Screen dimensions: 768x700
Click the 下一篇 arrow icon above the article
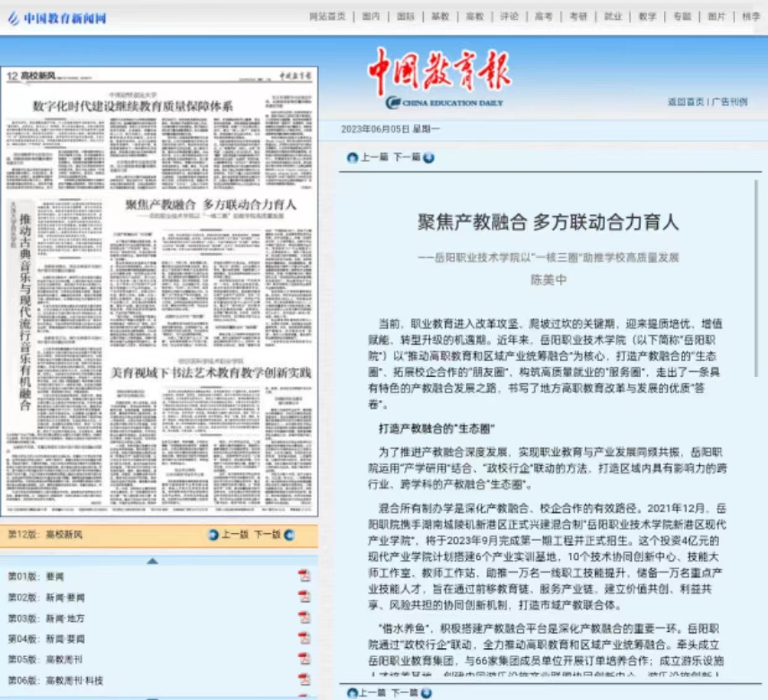[x=429, y=158]
